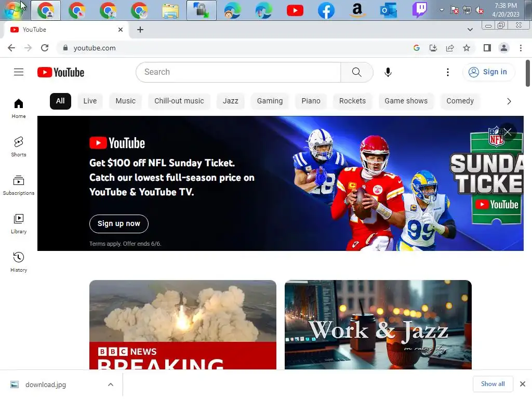Open Chrome three-dot menu
The image size is (532, 399).
pos(521,48)
